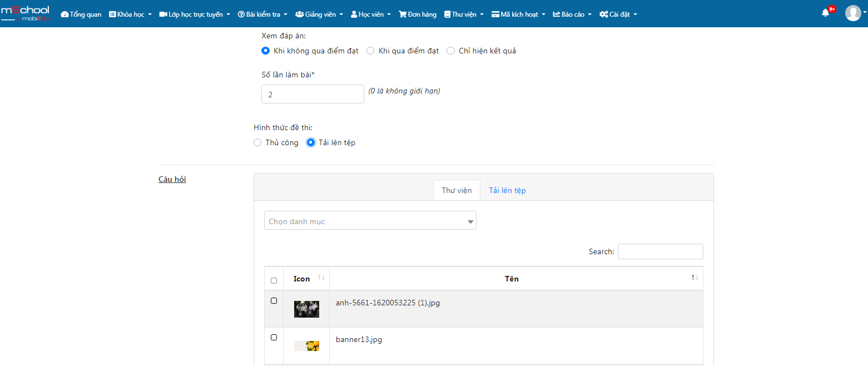Expand the Thư viện nav menu
868x366 pixels.
tap(464, 14)
